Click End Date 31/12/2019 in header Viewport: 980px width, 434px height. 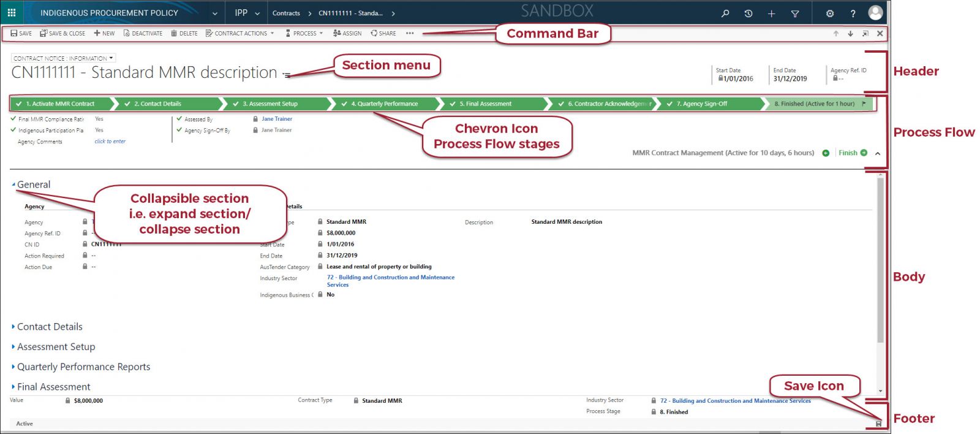790,78
